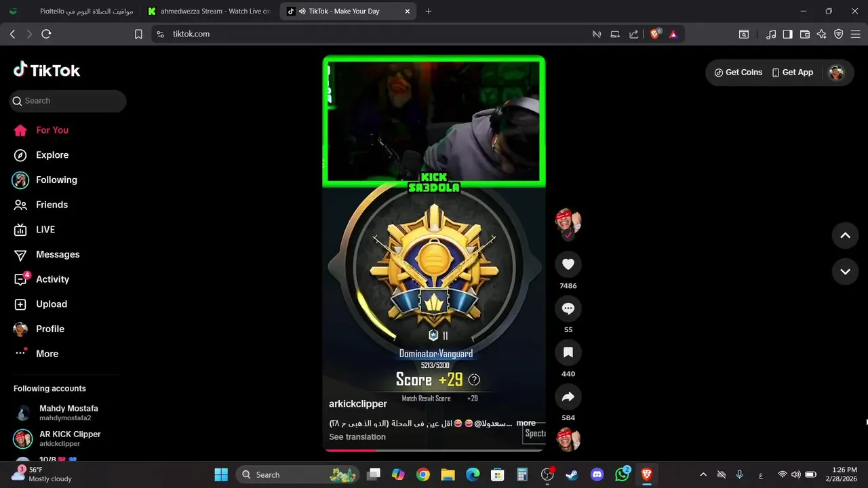
Task: Open Friends from the sidebar
Action: 41,205
